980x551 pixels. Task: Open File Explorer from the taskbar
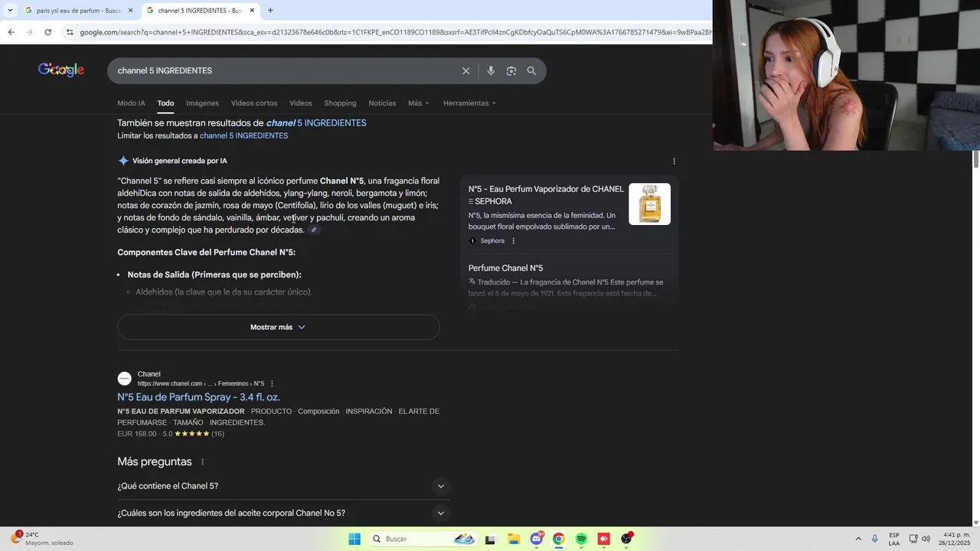[x=514, y=539]
